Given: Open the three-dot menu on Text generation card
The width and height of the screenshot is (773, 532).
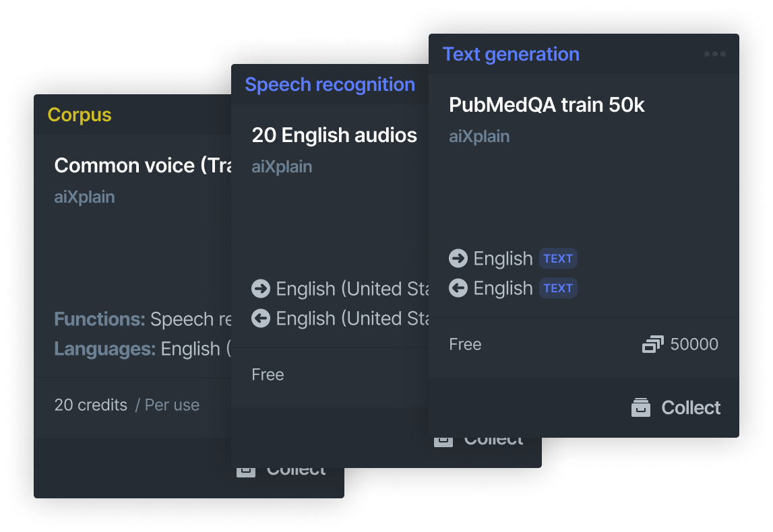Looking at the screenshot, I should click(x=714, y=54).
